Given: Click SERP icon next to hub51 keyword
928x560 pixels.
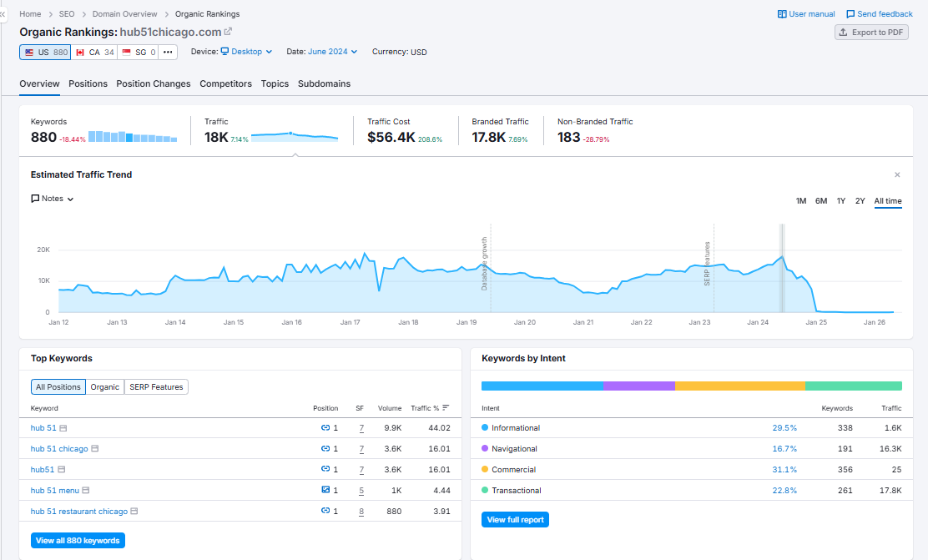Looking at the screenshot, I should [x=62, y=469].
